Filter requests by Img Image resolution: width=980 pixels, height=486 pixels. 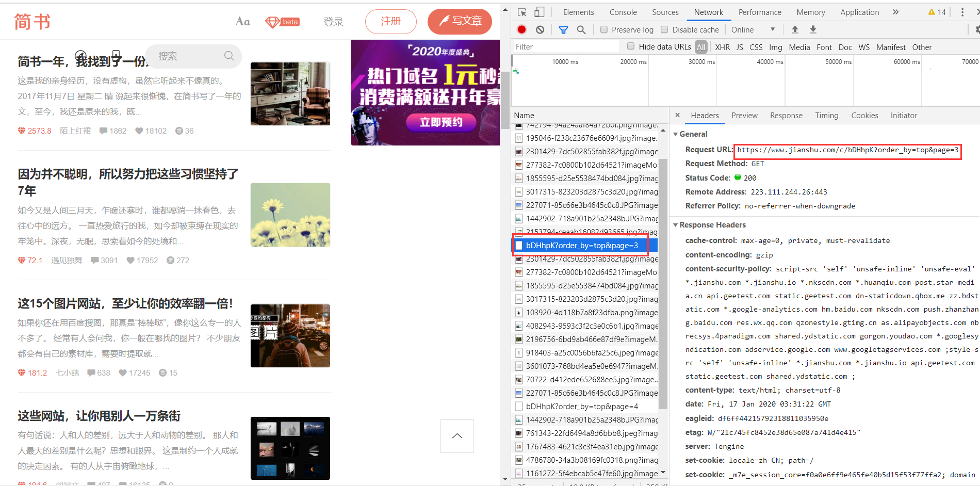(x=775, y=47)
